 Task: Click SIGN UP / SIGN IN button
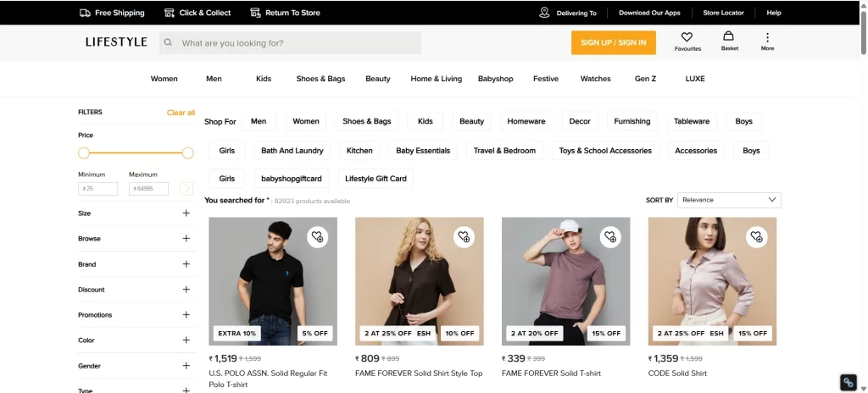click(x=614, y=42)
